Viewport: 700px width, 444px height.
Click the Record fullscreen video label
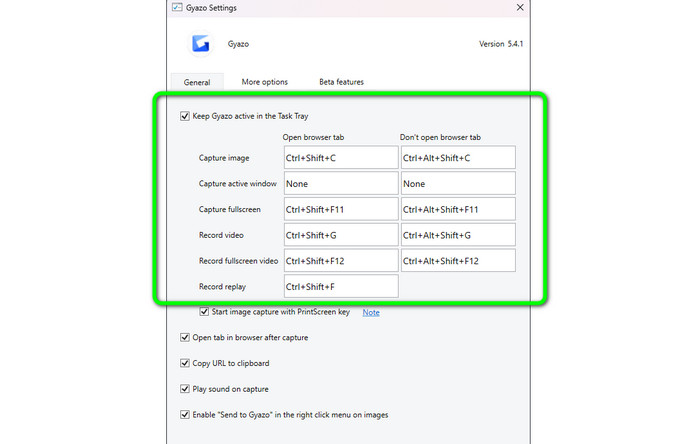pyautogui.click(x=238, y=261)
